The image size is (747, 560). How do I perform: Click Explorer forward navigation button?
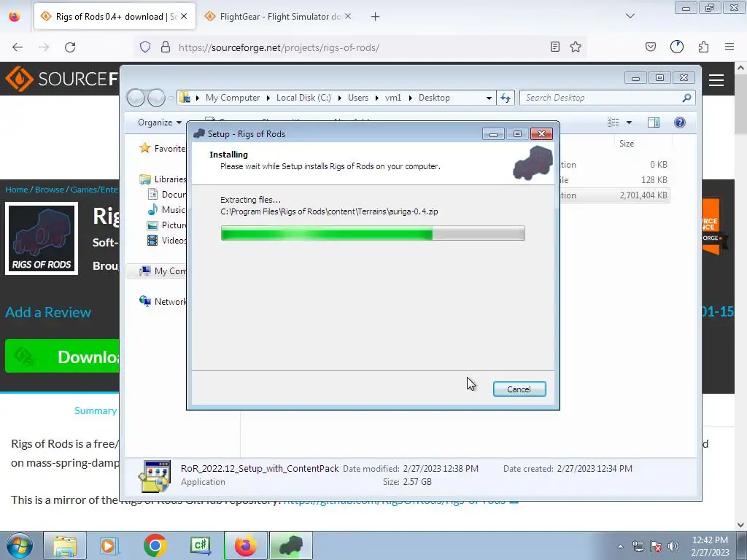[156, 98]
